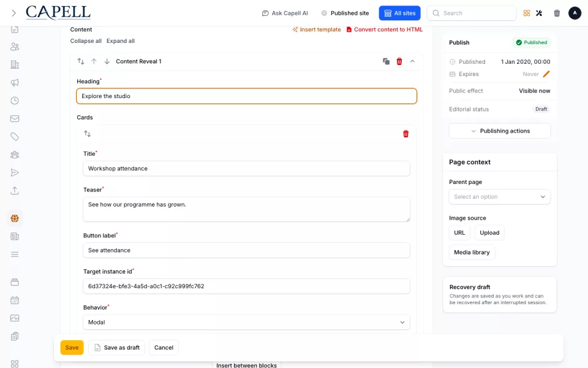
Task: Click the green Published status badge
Action: (532, 42)
